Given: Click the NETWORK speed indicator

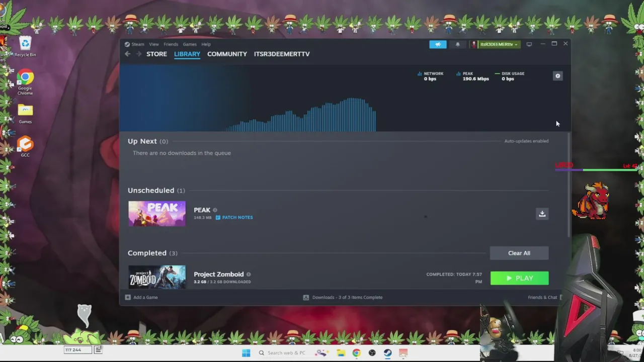Looking at the screenshot, I should click(431, 76).
